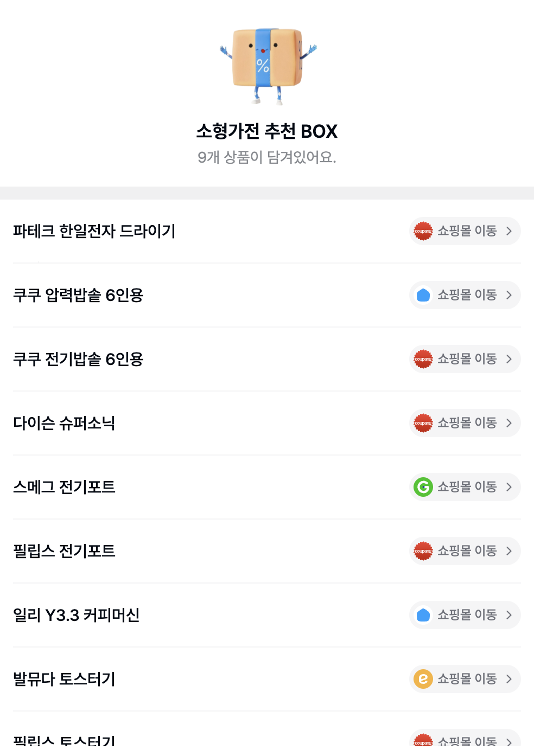The height and width of the screenshot is (756, 534).
Task: Open chevron arrow for 다이슨 슈퍼소닉
Action: 509,423
